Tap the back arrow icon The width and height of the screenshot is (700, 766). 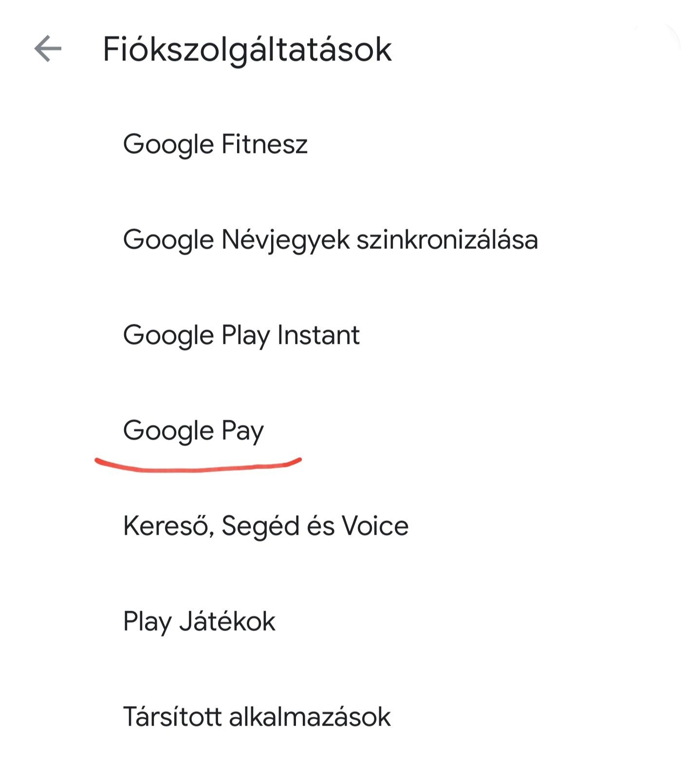48,49
